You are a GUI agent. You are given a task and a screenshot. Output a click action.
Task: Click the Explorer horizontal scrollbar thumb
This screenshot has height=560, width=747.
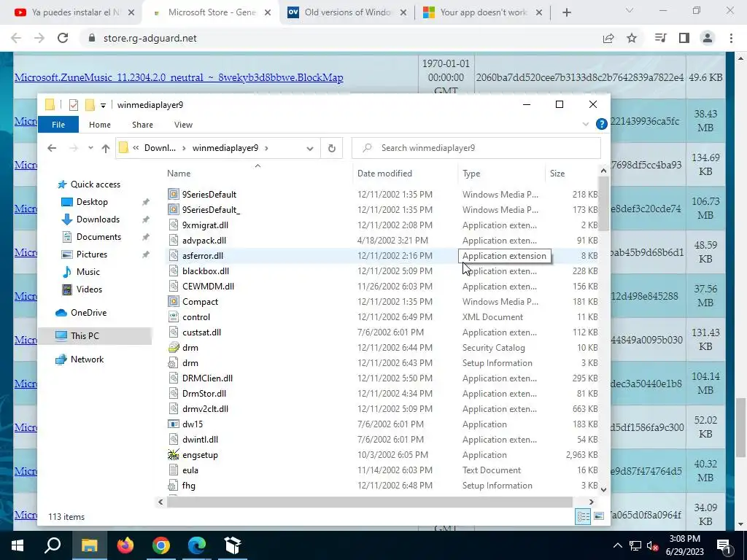click(x=370, y=502)
